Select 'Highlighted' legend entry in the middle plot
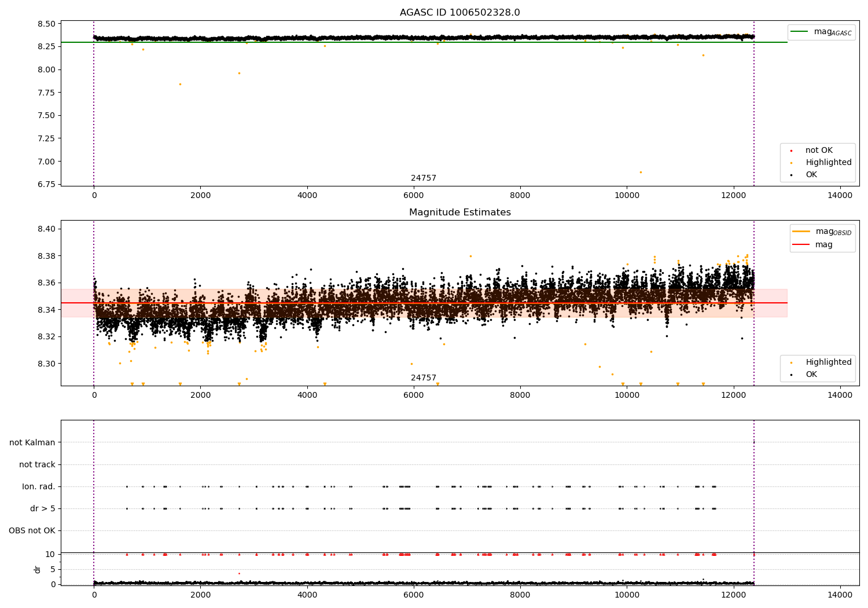 pyautogui.click(x=829, y=362)
